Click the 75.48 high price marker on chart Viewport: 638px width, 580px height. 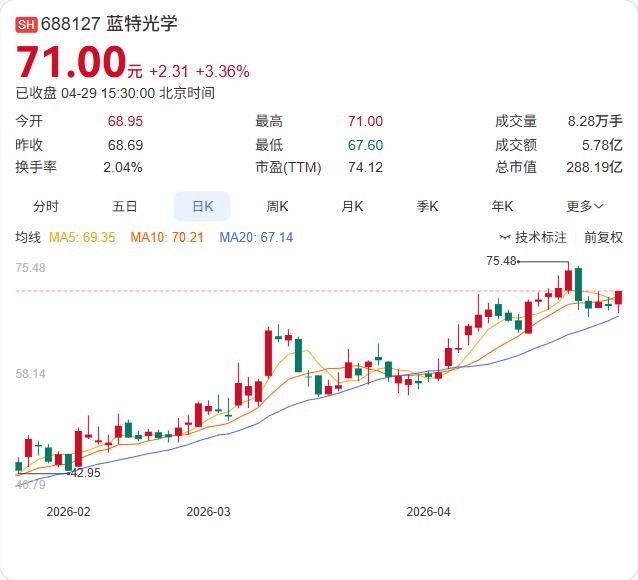click(x=501, y=261)
